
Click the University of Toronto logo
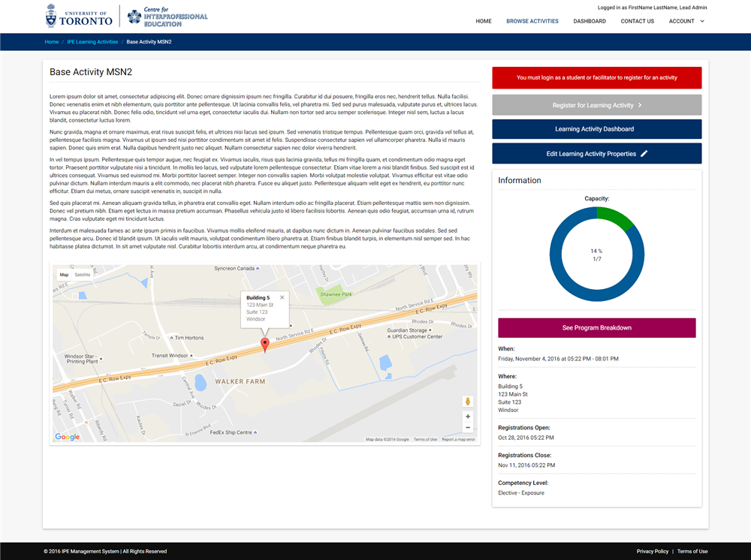79,17
